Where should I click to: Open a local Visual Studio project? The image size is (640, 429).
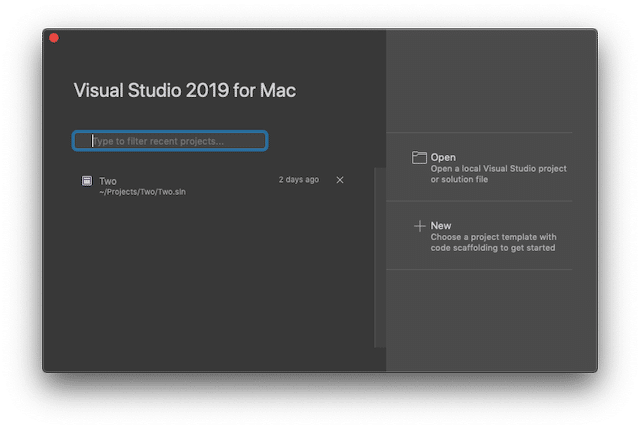(480, 167)
